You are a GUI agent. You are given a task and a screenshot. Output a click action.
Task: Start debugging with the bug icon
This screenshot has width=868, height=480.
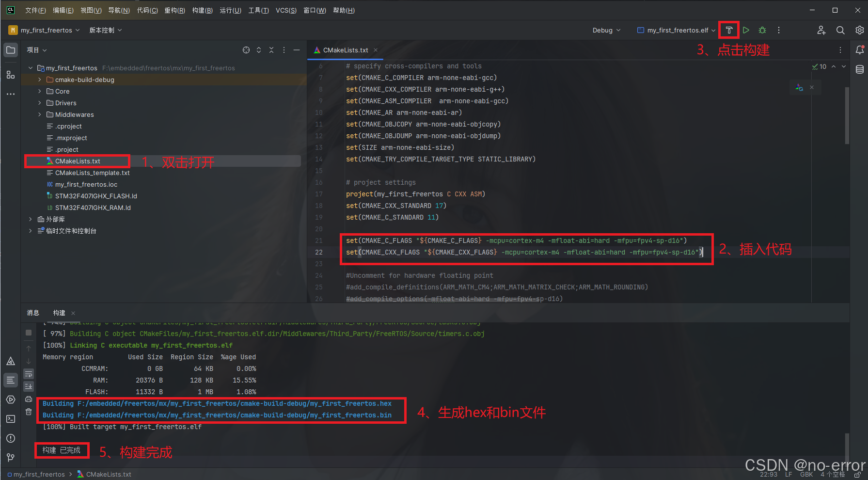pos(762,30)
